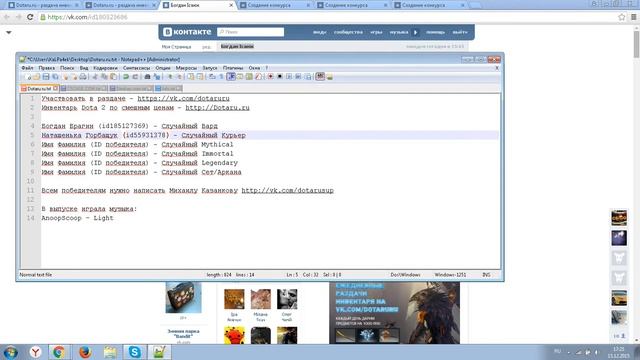
Task: Click the Chrome bookmark star icon
Action: (622, 17)
